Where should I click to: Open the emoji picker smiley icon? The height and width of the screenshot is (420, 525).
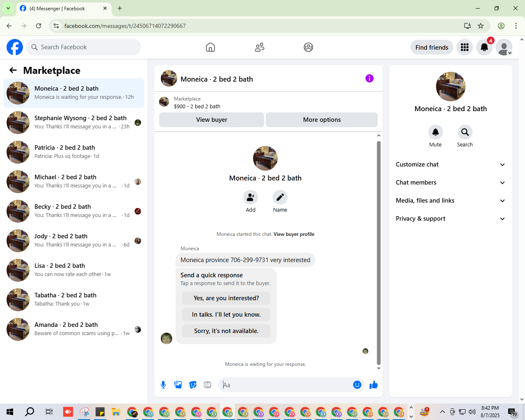coord(357,385)
